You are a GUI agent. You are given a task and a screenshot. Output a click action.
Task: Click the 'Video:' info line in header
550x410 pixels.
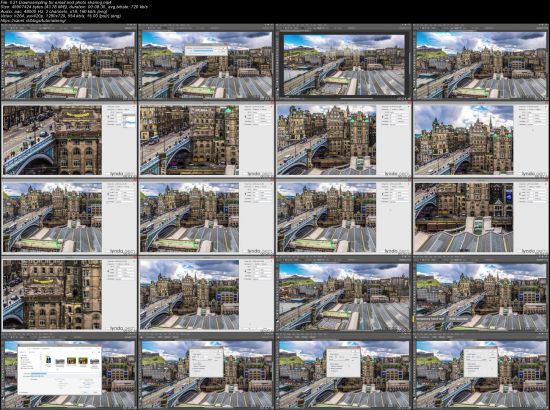click(61, 16)
